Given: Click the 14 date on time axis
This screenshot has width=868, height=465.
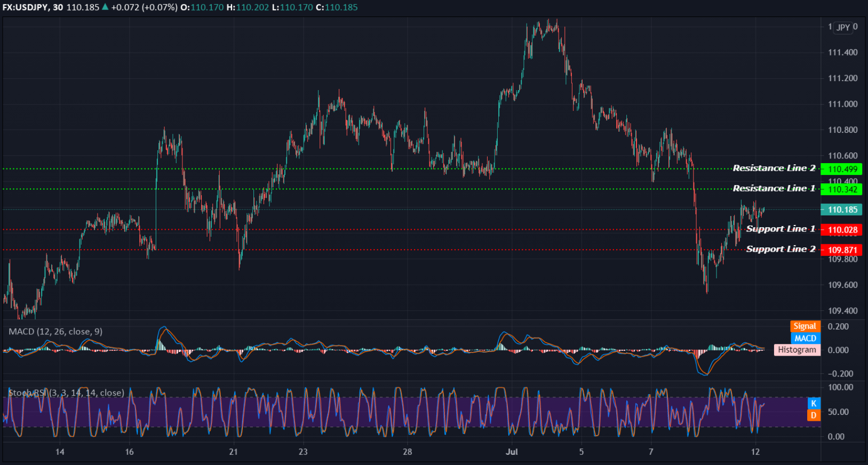Looking at the screenshot, I should (60, 452).
